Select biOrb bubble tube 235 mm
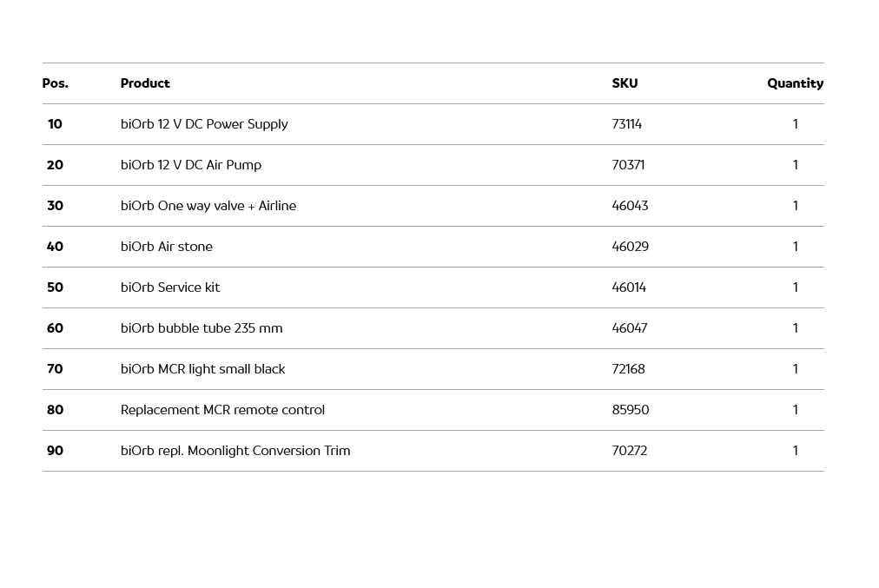 (202, 328)
